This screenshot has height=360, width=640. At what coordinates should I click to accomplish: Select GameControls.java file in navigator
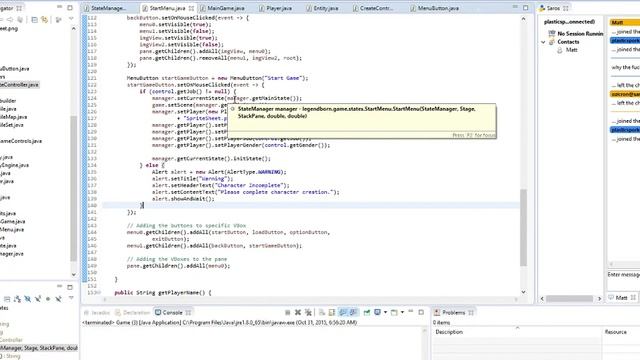(x=21, y=141)
